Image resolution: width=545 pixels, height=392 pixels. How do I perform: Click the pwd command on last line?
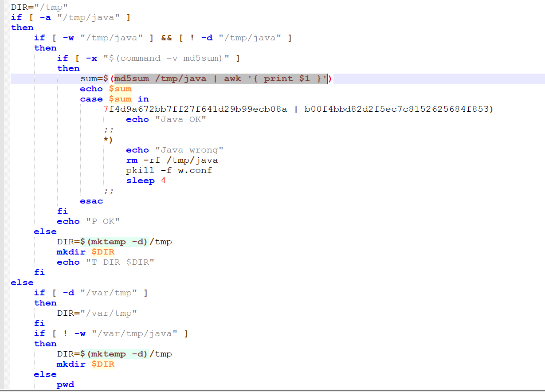click(65, 384)
